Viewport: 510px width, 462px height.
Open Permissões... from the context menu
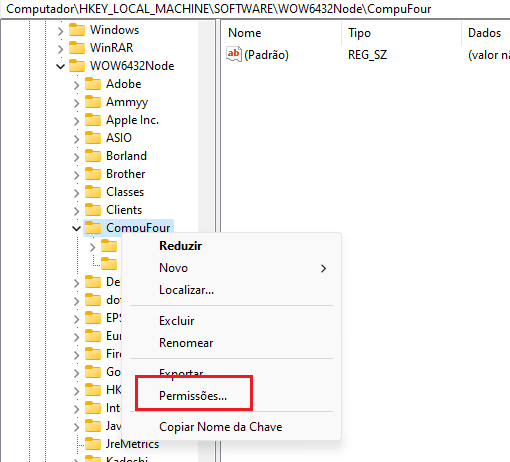pos(193,396)
